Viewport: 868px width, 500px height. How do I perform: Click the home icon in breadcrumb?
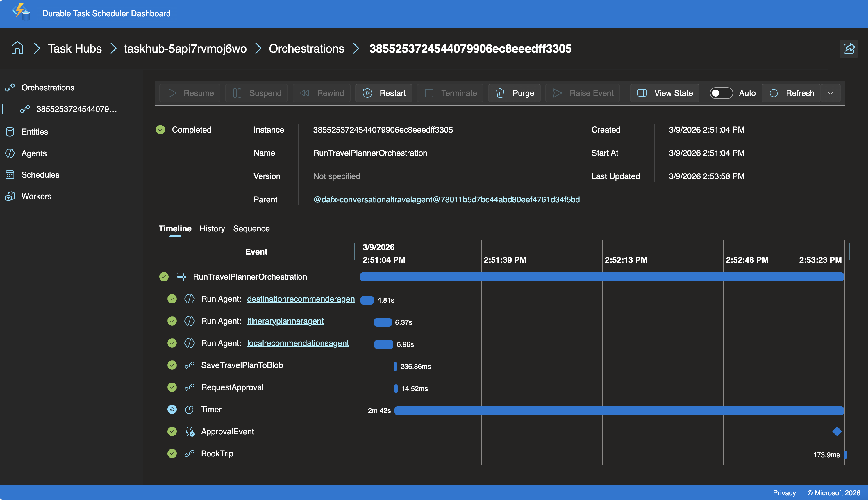(17, 49)
